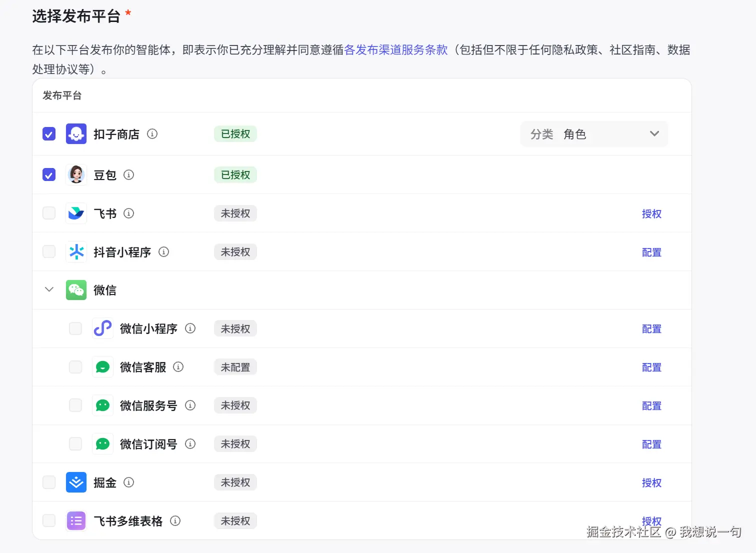
Task: Click the 微信 group label
Action: point(105,290)
